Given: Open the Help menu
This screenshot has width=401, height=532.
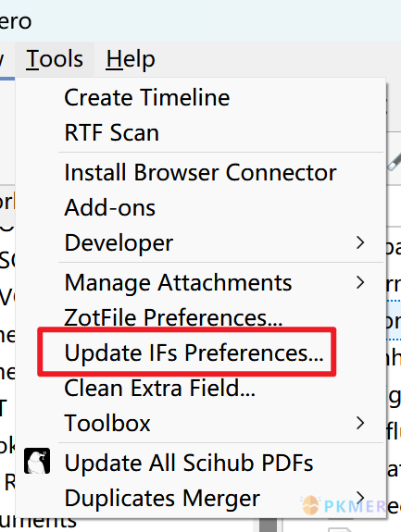Looking at the screenshot, I should (131, 59).
